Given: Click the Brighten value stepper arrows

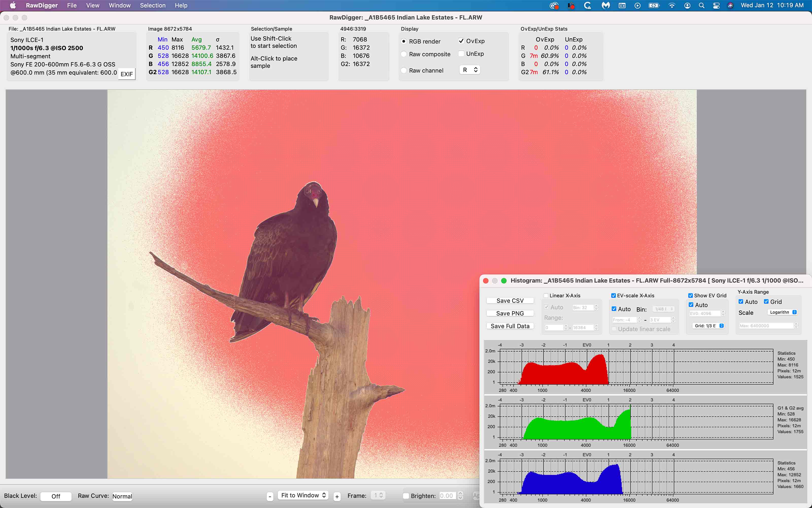Looking at the screenshot, I should pos(460,496).
